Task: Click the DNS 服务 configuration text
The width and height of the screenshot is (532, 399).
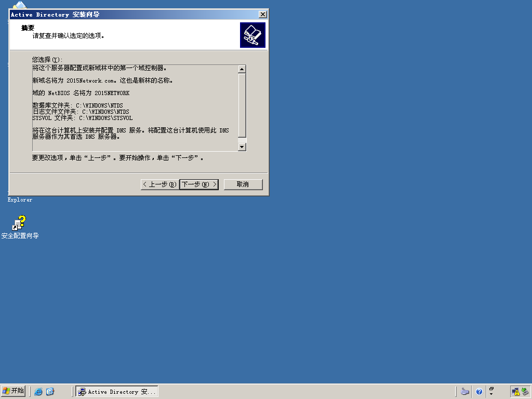Action: tap(130, 134)
